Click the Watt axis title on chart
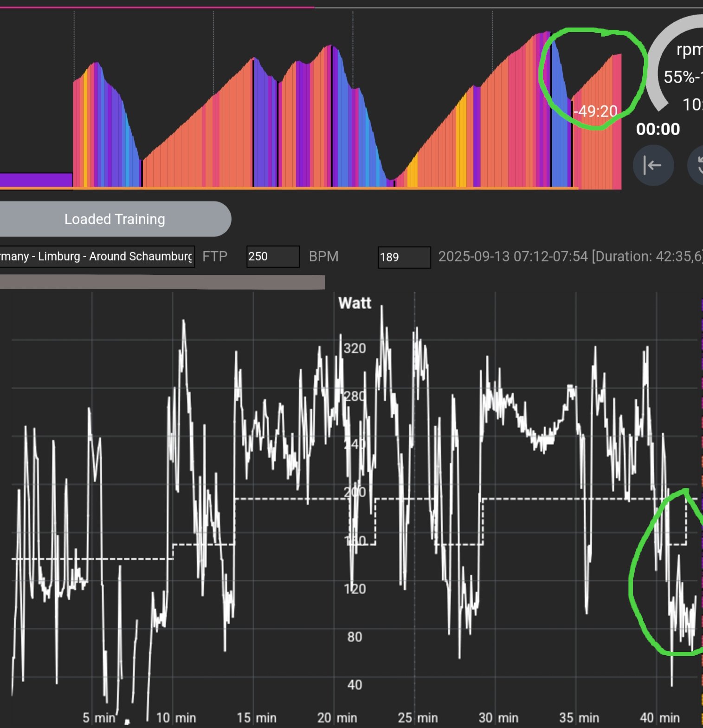 click(355, 303)
